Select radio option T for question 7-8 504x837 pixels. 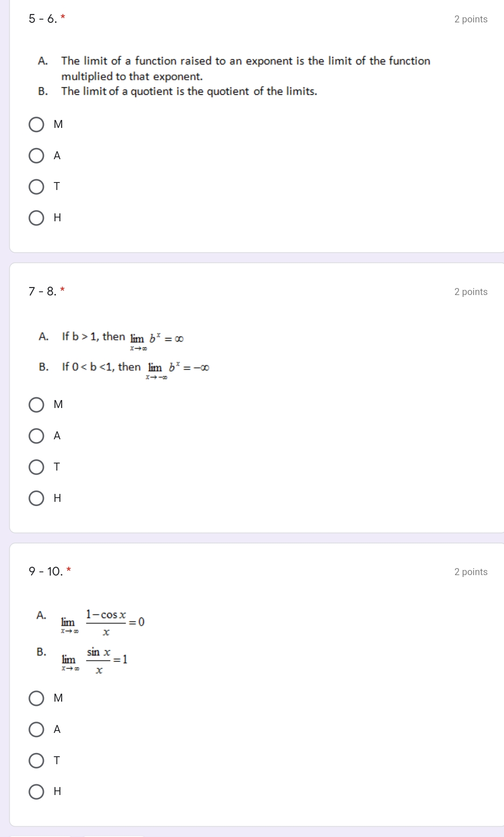coord(37,466)
